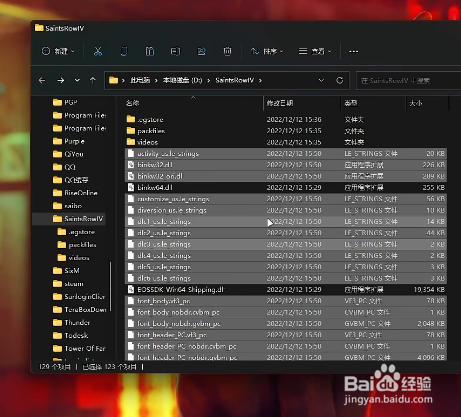Select dlc1_us.le_strings file
Image resolution: width=461 pixels, height=417 pixels.
pyautogui.click(x=286, y=221)
